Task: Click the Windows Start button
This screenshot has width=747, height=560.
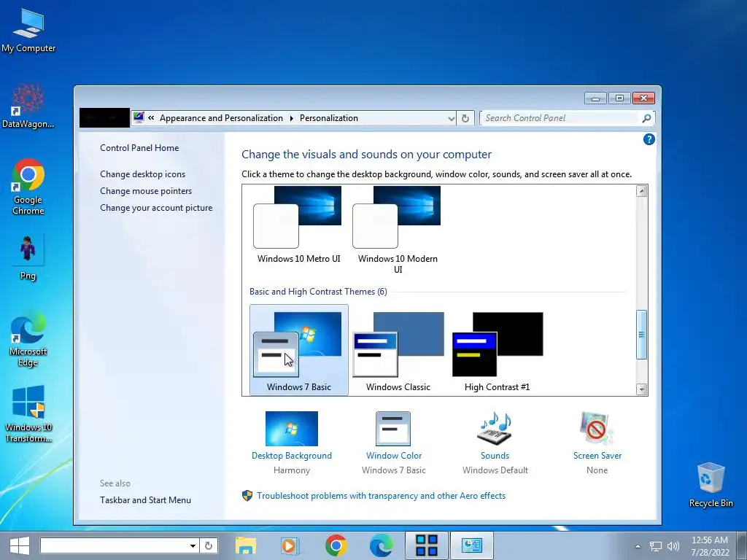Action: tap(20, 545)
